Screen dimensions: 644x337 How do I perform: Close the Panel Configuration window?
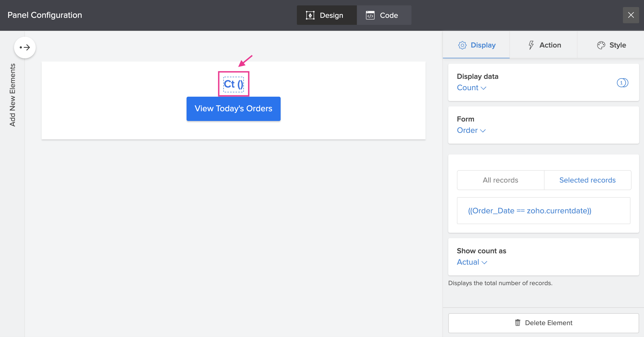(631, 15)
